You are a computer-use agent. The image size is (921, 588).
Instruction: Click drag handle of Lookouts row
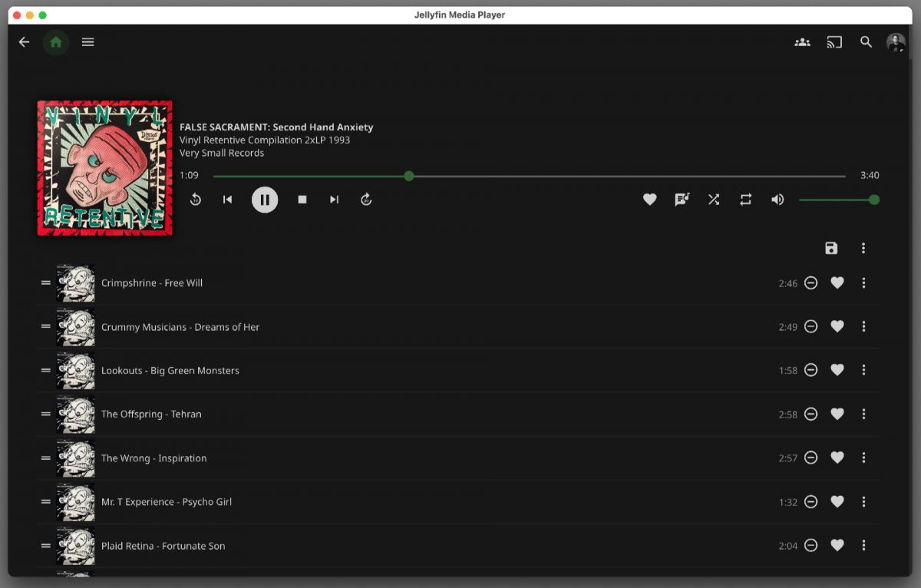[45, 370]
